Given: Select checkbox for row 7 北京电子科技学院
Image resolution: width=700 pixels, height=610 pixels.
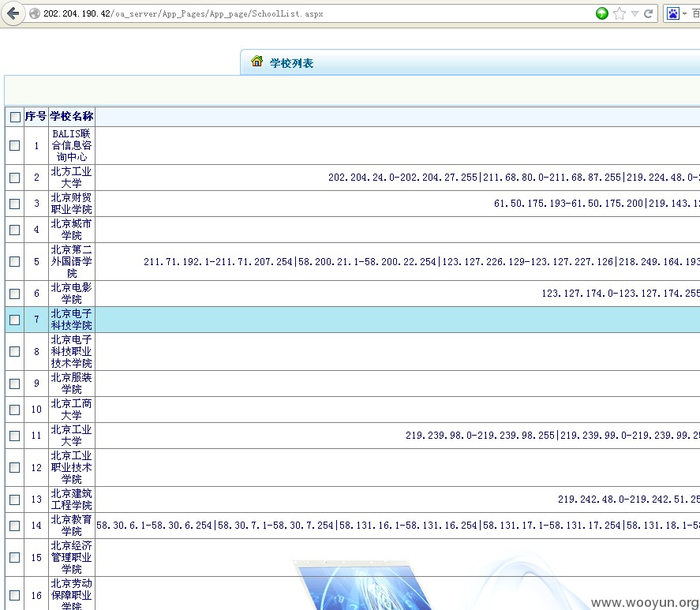Looking at the screenshot, I should pyautogui.click(x=15, y=320).
